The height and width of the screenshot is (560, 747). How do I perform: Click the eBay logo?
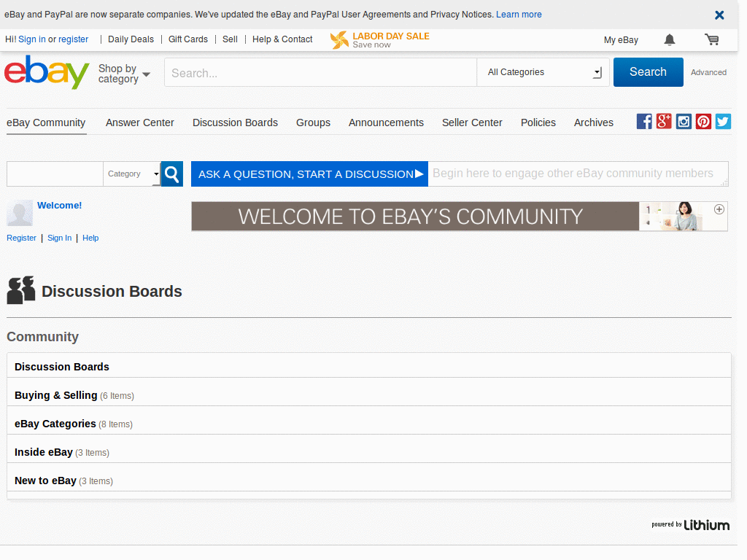click(47, 72)
